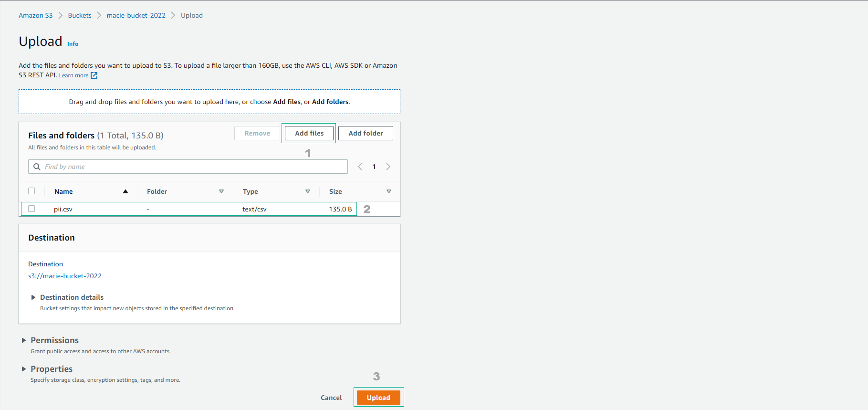Viewport: 868px width, 410px height.
Task: Click the text/csv type cell
Action: [254, 209]
